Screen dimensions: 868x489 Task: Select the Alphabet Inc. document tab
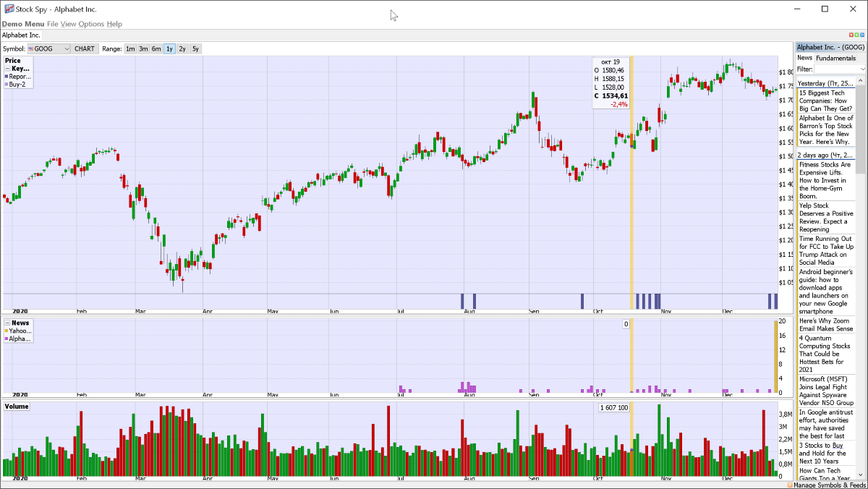point(21,35)
